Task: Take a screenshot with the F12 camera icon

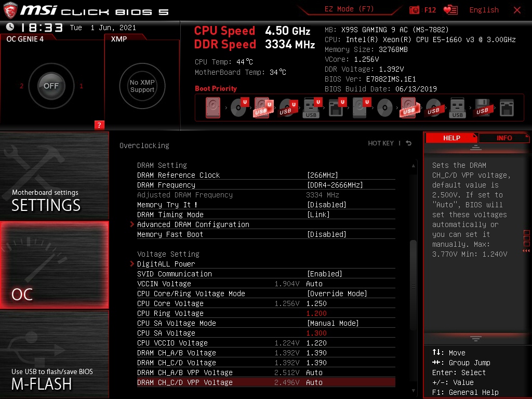Action: (x=414, y=10)
